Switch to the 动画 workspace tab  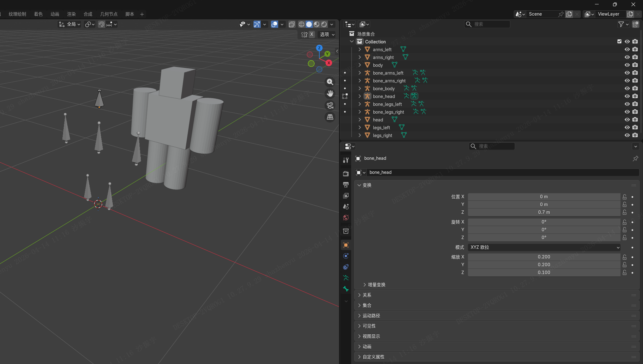coord(55,14)
